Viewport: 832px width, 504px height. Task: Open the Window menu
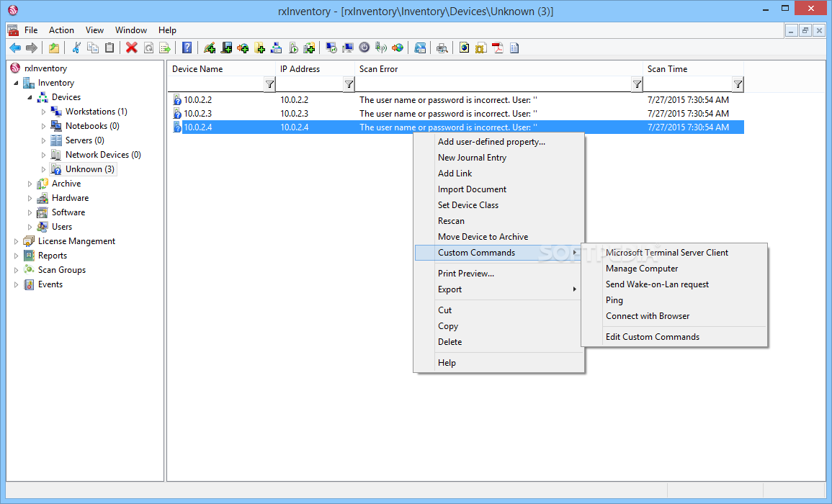pos(131,30)
